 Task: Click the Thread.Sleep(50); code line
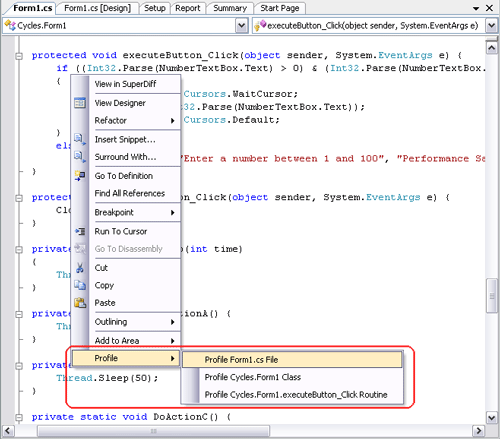coord(107,378)
